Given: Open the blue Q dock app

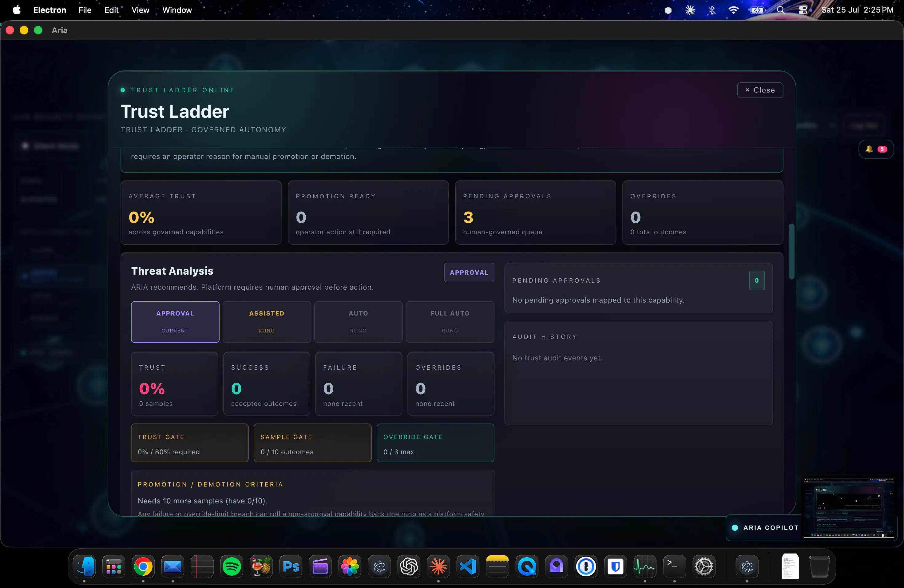Looking at the screenshot, I should click(527, 566).
